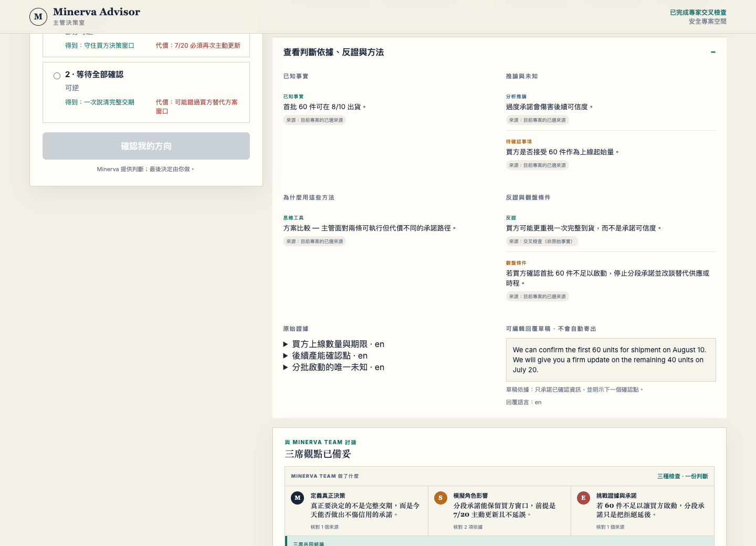The image size is (756, 546).
Task: Click the 模擬角色影響 card title
Action: (470, 496)
